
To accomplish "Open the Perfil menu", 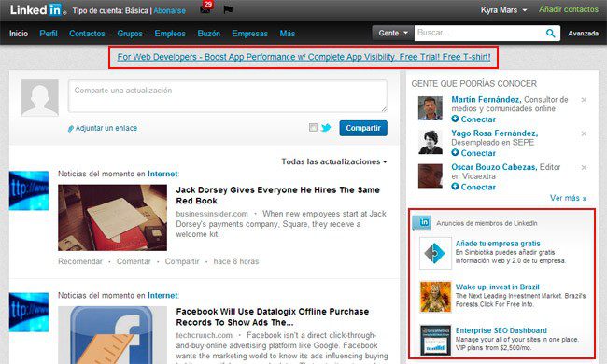I will 49,34.
